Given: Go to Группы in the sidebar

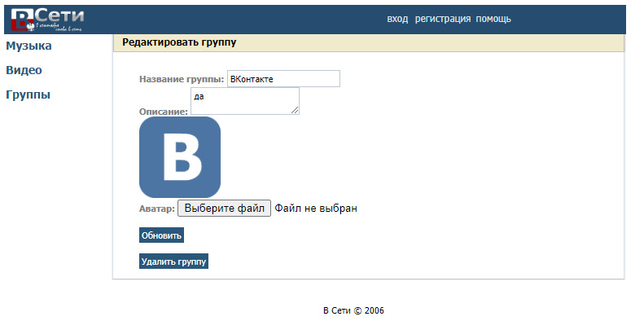Looking at the screenshot, I should coord(28,94).
